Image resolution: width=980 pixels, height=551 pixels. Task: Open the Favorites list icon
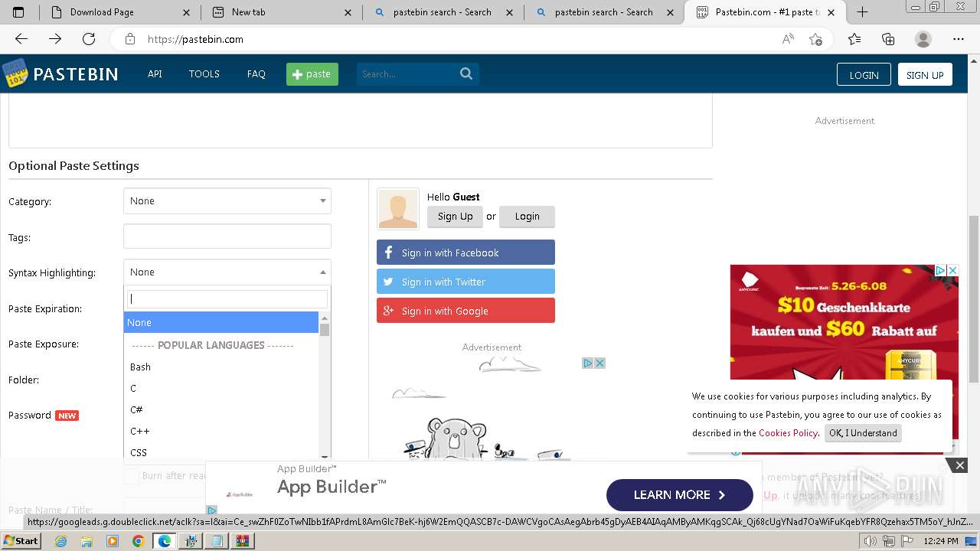[854, 39]
